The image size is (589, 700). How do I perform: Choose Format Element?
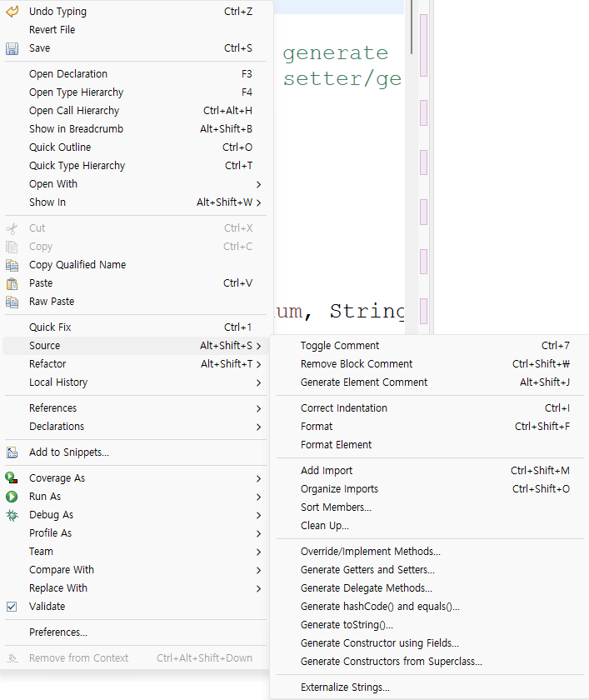click(x=430, y=445)
